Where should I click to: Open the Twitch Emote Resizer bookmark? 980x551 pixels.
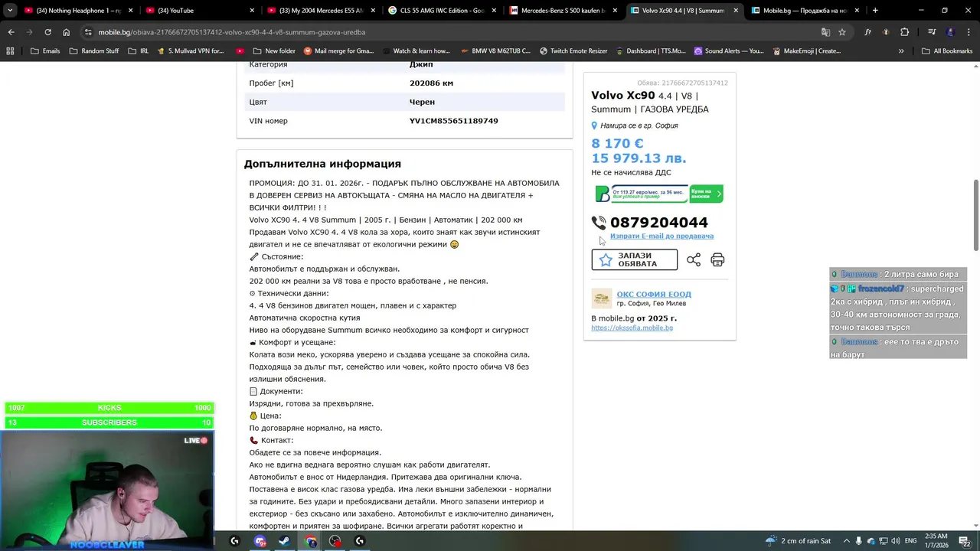pos(573,51)
